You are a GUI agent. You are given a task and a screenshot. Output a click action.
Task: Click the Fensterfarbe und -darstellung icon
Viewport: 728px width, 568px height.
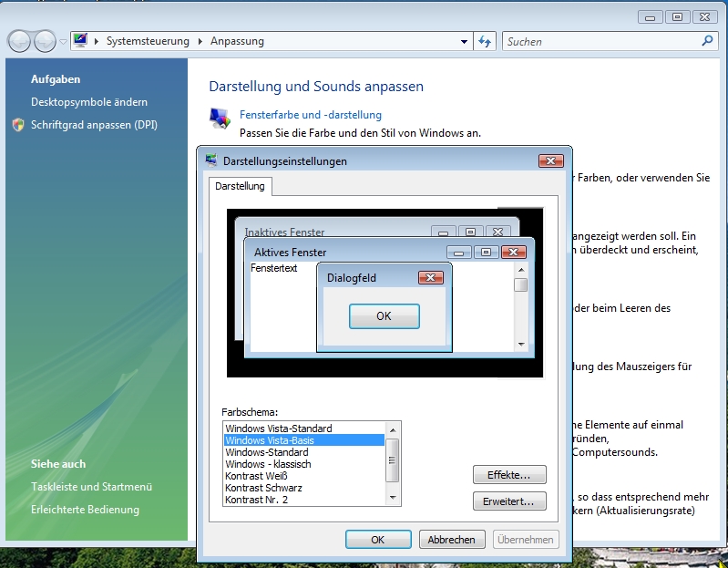[x=220, y=119]
